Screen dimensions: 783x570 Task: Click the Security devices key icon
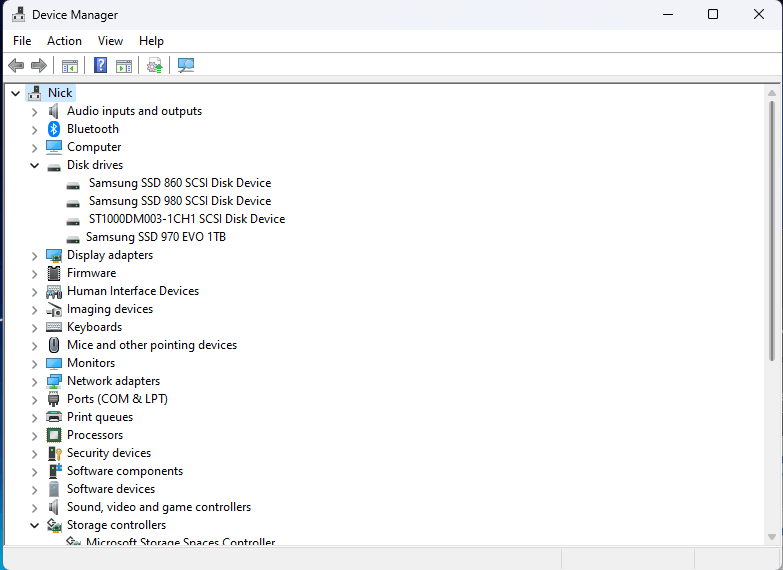coord(54,453)
